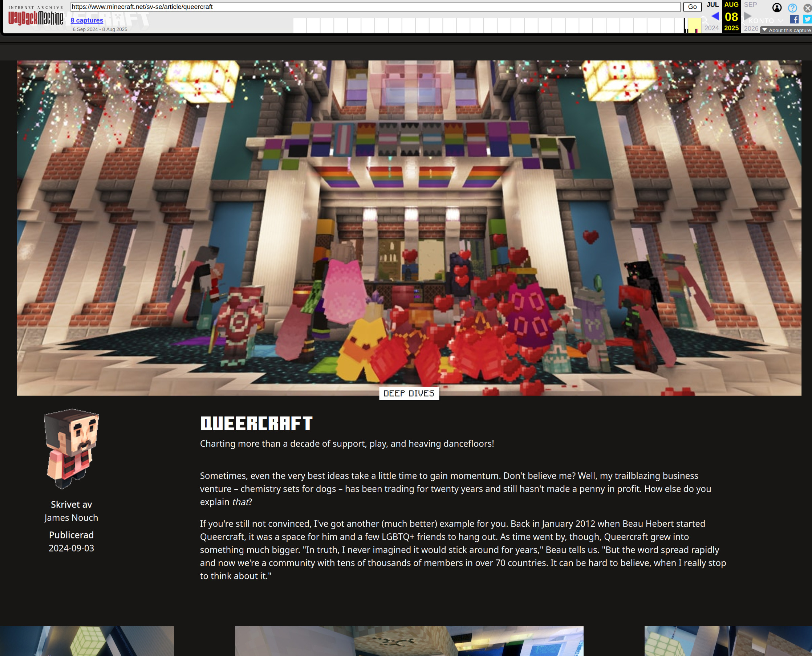Click the DEEP DIVES category tag
Viewport: 812px width, 656px height.
pos(409,394)
